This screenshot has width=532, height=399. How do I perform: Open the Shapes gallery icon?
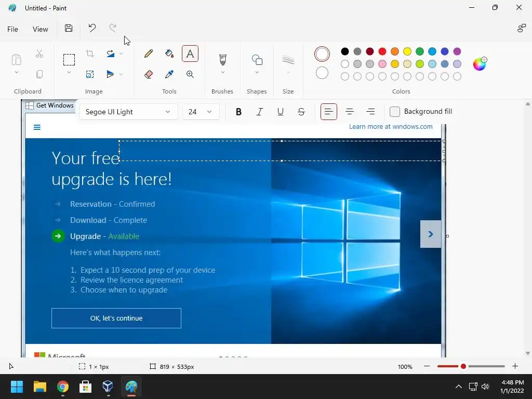click(x=257, y=60)
